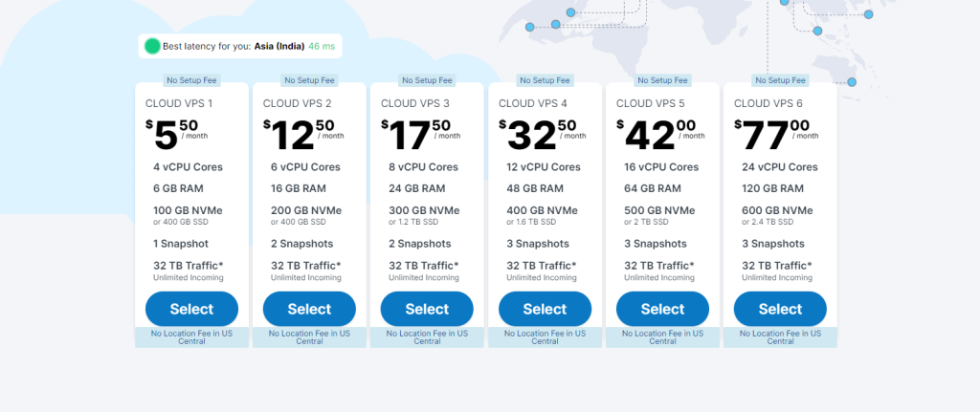The image size is (980, 412).
Task: Click the 100 GB NVMe storage option
Action: 189,210
